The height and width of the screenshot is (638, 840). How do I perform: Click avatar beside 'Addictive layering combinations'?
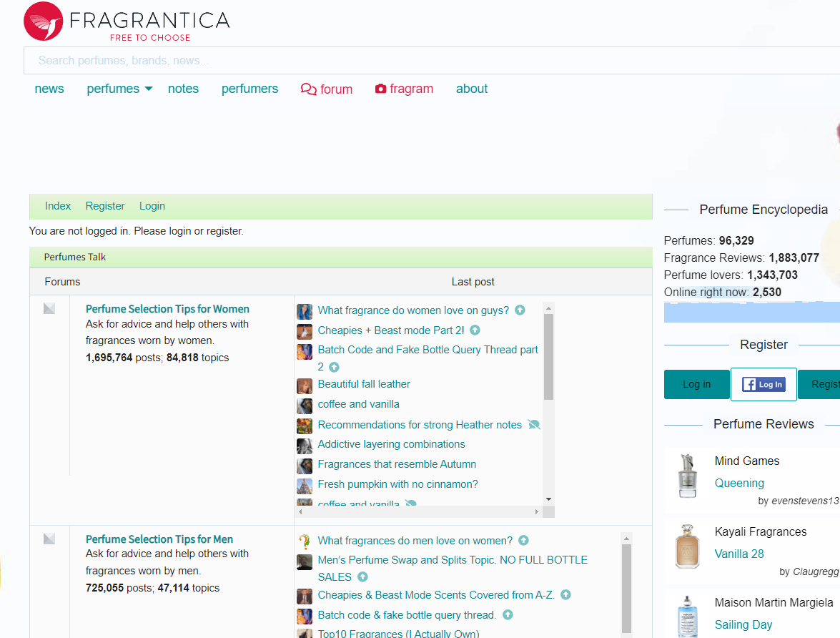305,446
